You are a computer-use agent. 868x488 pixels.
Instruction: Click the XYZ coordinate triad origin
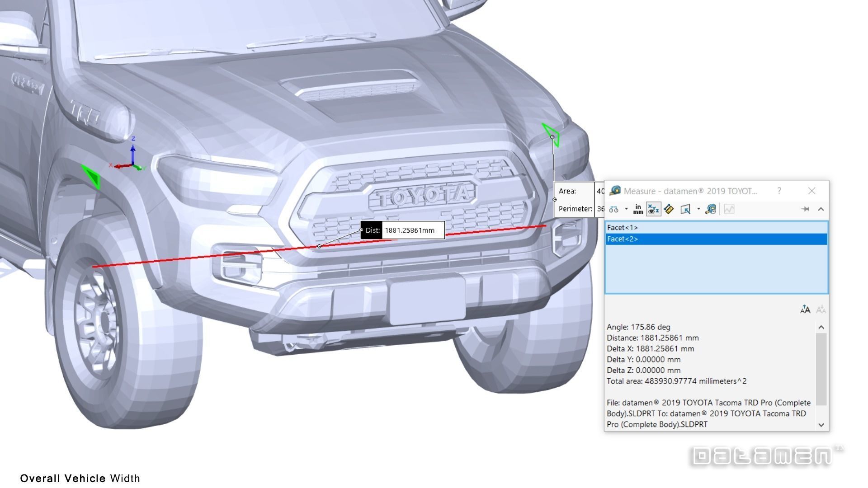pos(133,166)
